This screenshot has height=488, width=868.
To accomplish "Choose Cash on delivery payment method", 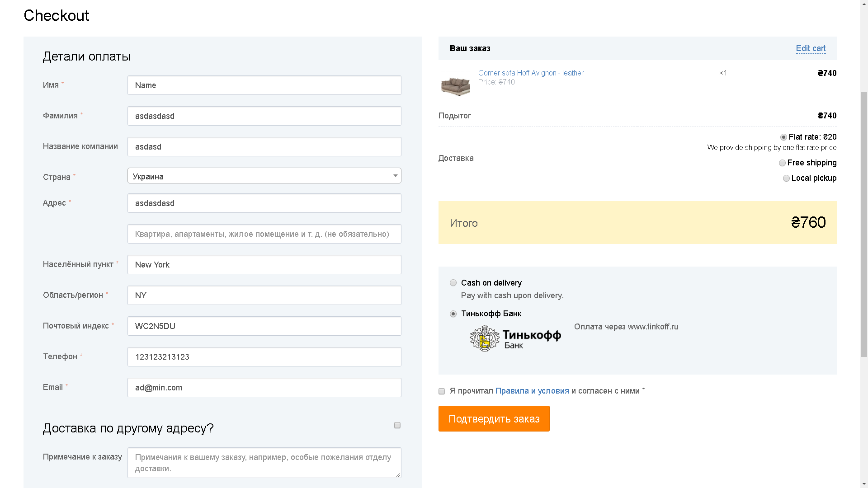I will (453, 283).
